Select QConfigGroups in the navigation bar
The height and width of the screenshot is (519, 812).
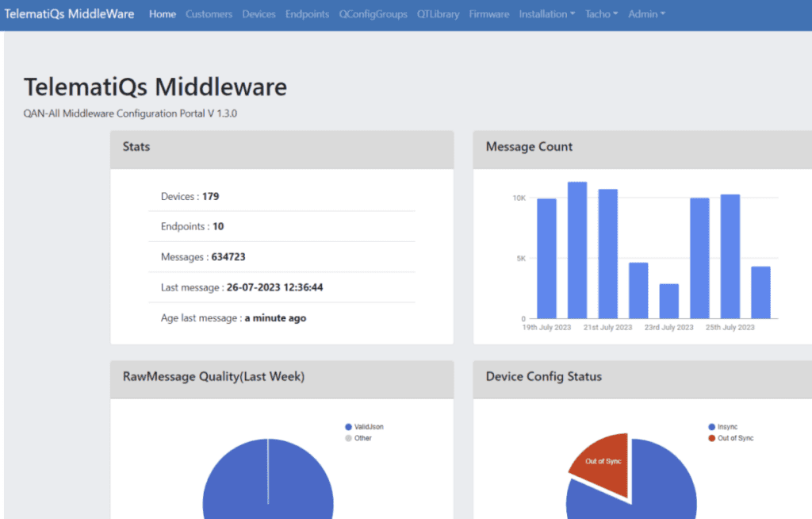click(x=373, y=13)
